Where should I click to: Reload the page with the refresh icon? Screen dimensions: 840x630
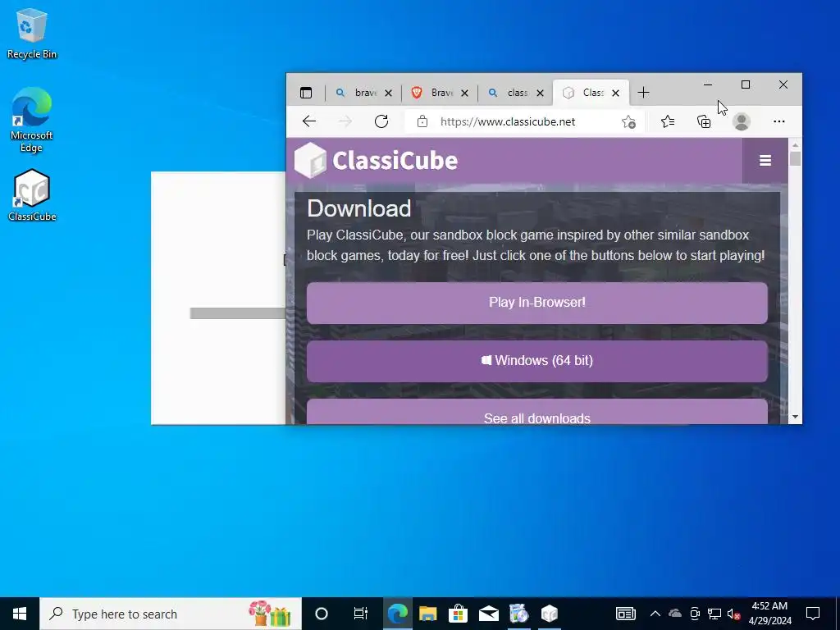tap(381, 121)
